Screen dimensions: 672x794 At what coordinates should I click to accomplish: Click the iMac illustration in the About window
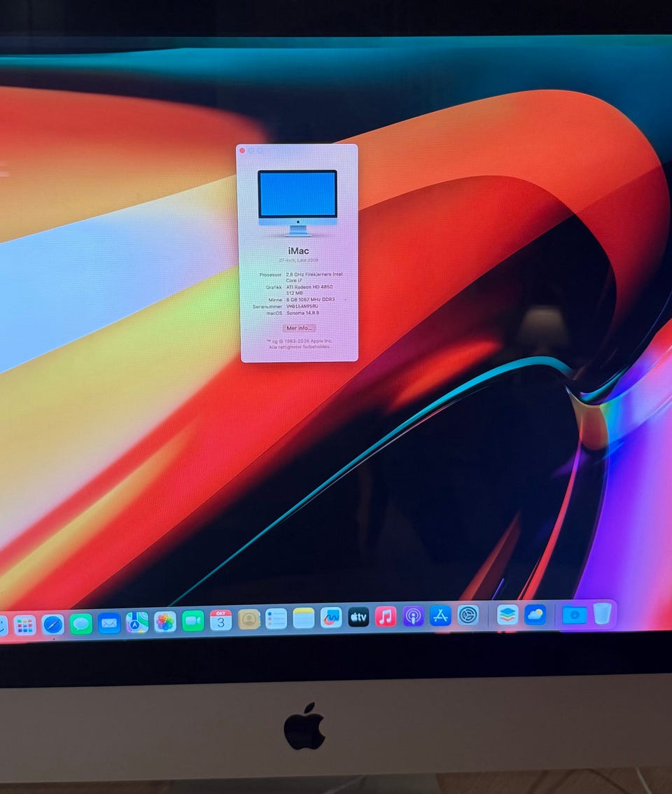click(297, 203)
